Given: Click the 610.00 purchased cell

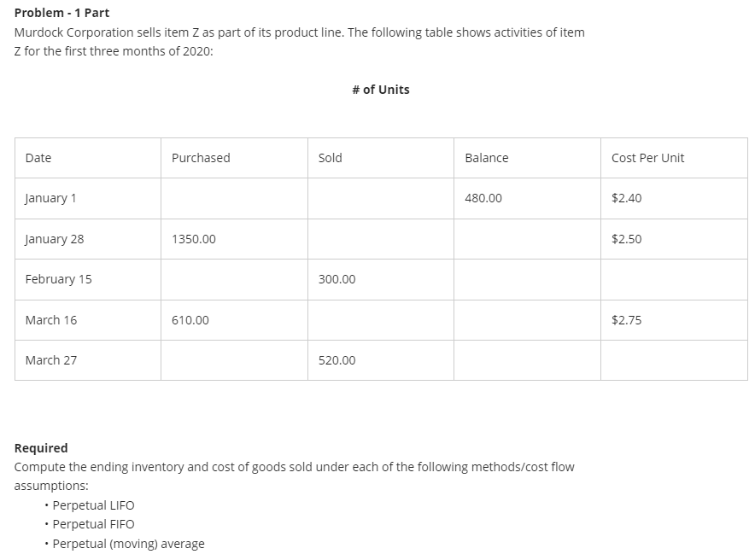Looking at the screenshot, I should tap(234, 320).
